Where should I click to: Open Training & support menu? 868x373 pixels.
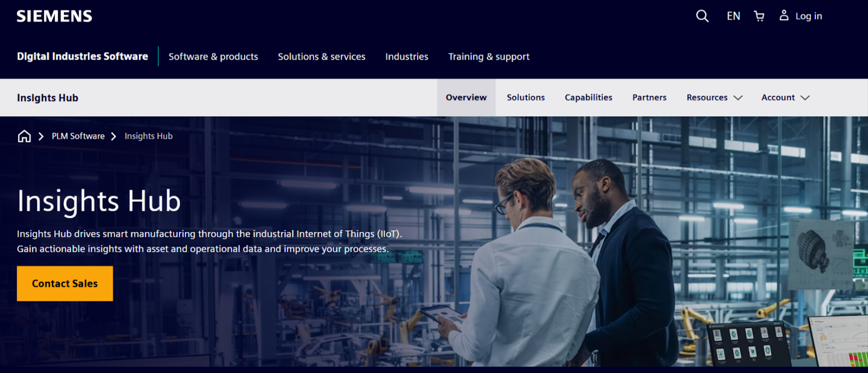tap(489, 56)
